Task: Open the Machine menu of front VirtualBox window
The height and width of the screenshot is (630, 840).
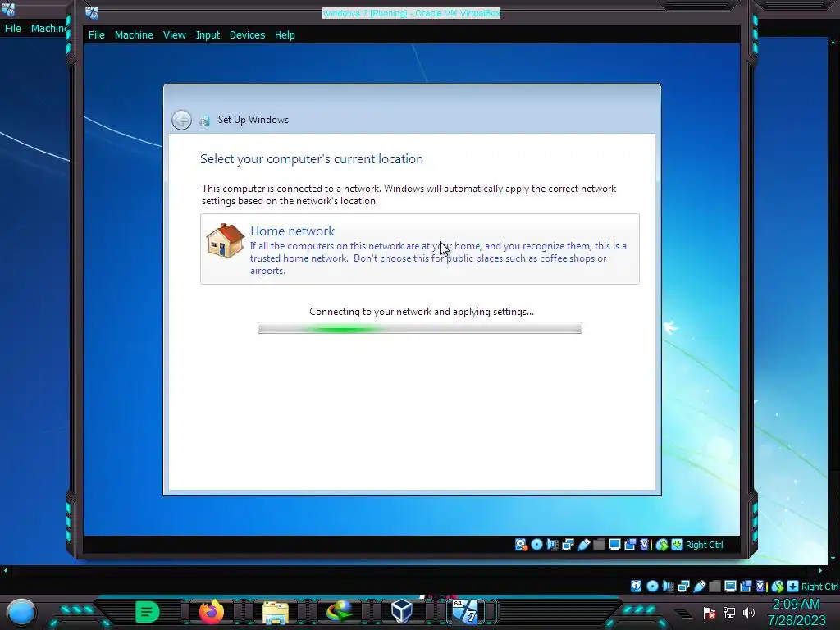Action: tap(134, 34)
